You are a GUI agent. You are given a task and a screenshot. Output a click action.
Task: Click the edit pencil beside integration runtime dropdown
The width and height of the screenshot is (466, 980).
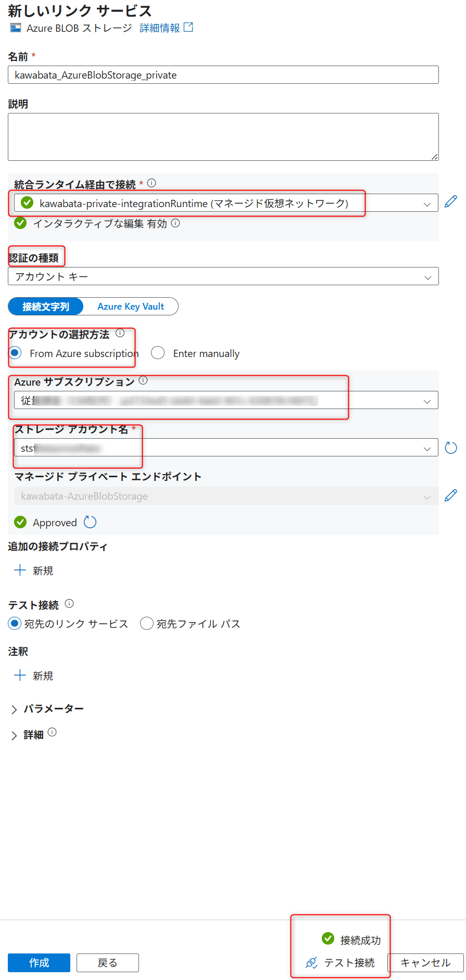[451, 202]
